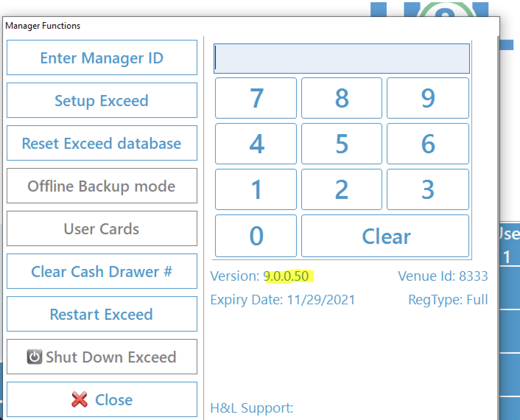Select Setup Exceed
520x420 pixels.
[102, 100]
